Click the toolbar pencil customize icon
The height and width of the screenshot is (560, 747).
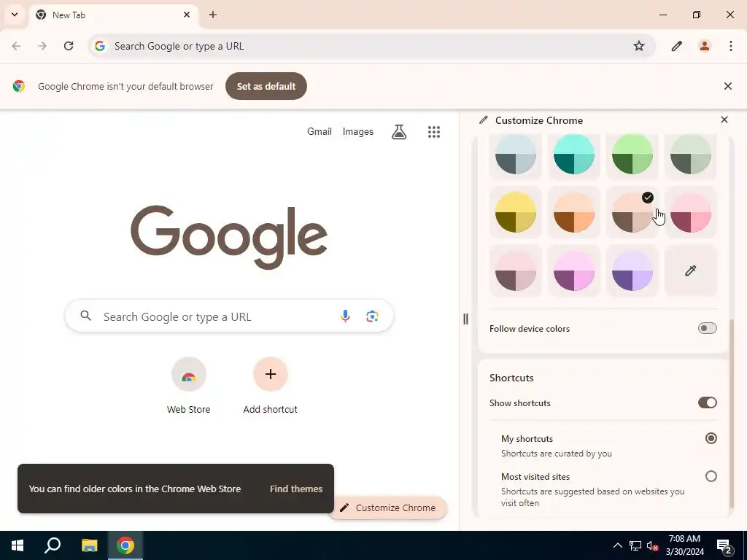(x=676, y=46)
